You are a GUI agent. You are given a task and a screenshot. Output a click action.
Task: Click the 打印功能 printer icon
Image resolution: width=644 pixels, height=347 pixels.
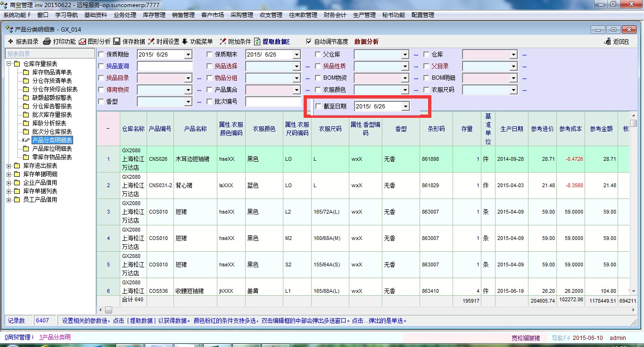pyautogui.click(x=47, y=41)
